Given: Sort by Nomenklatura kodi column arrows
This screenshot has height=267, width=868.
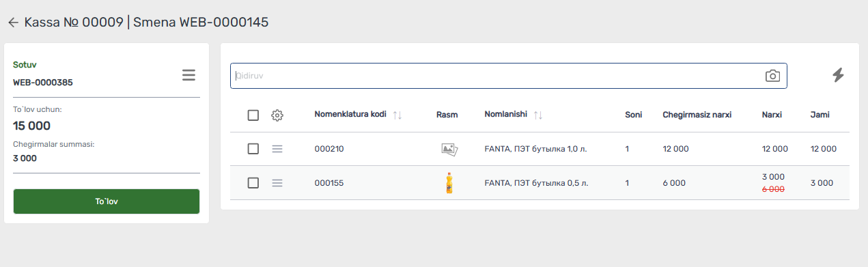Looking at the screenshot, I should click(397, 115).
